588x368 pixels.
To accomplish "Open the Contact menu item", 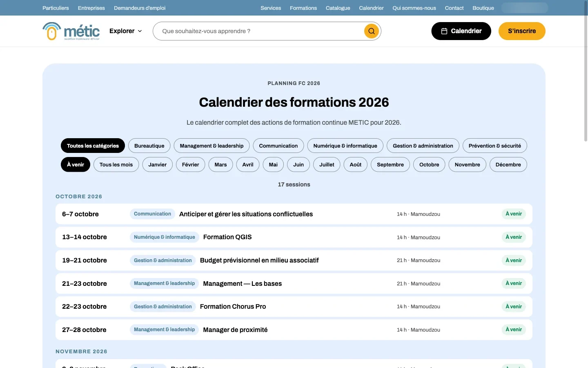I will point(454,8).
